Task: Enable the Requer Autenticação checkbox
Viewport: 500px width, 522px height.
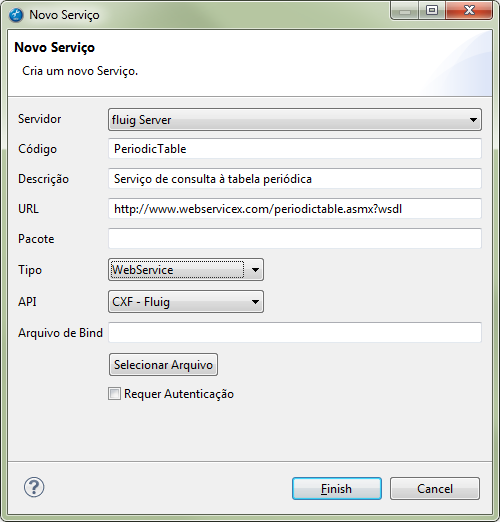Action: pyautogui.click(x=114, y=394)
